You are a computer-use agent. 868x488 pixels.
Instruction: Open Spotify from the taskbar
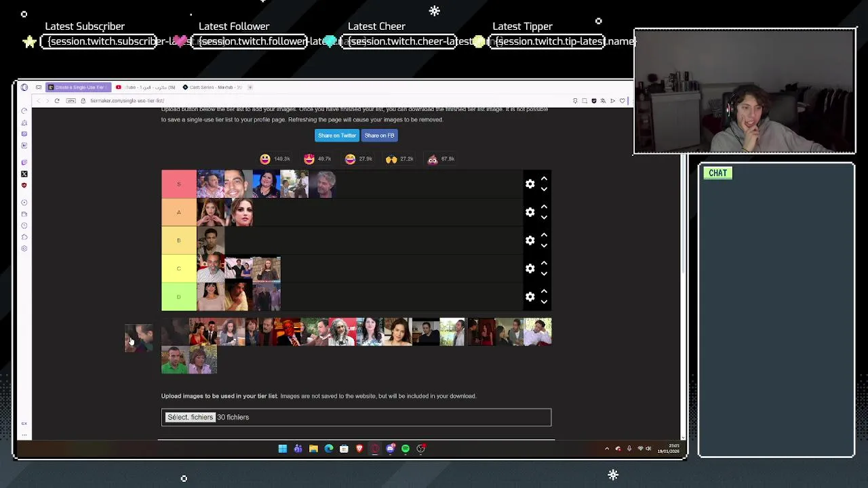click(406, 448)
